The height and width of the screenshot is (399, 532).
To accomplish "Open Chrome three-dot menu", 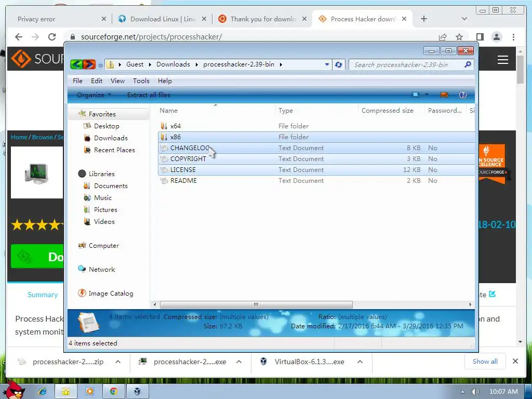I will click(514, 37).
